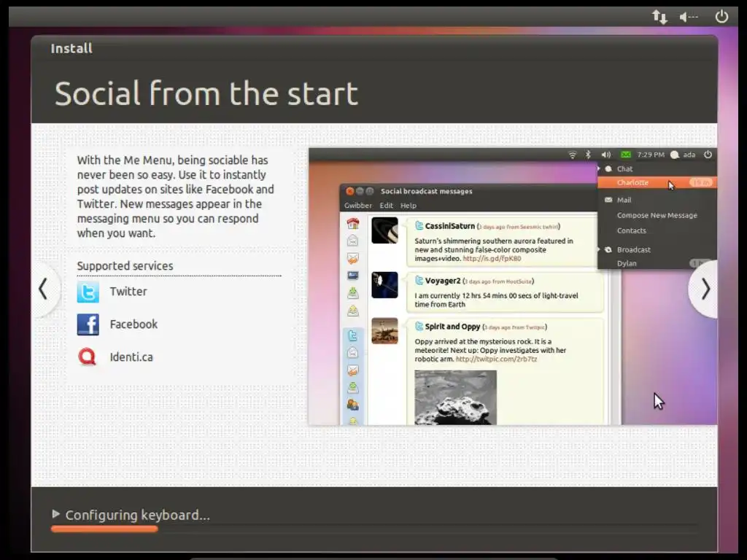
Task: Open the Edit menu in Social broadcast window
Action: click(x=386, y=206)
